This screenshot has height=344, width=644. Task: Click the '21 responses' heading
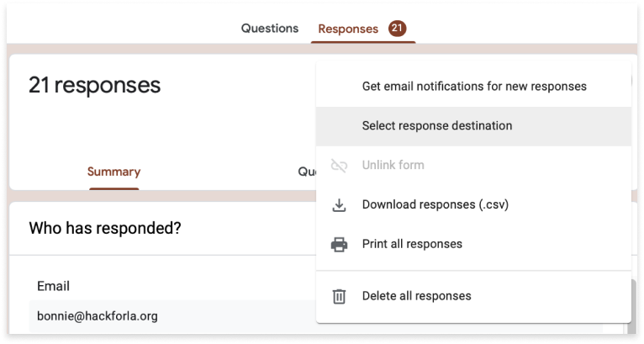tap(94, 85)
